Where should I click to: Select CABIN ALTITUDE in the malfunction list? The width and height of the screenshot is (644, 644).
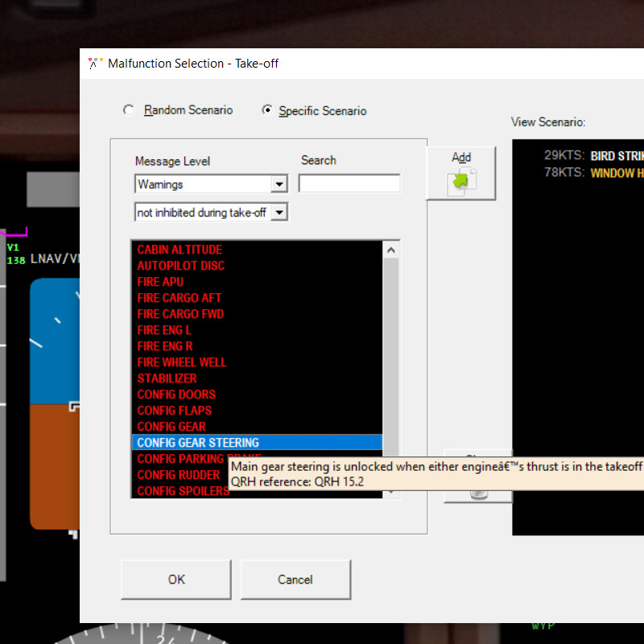[x=180, y=250]
